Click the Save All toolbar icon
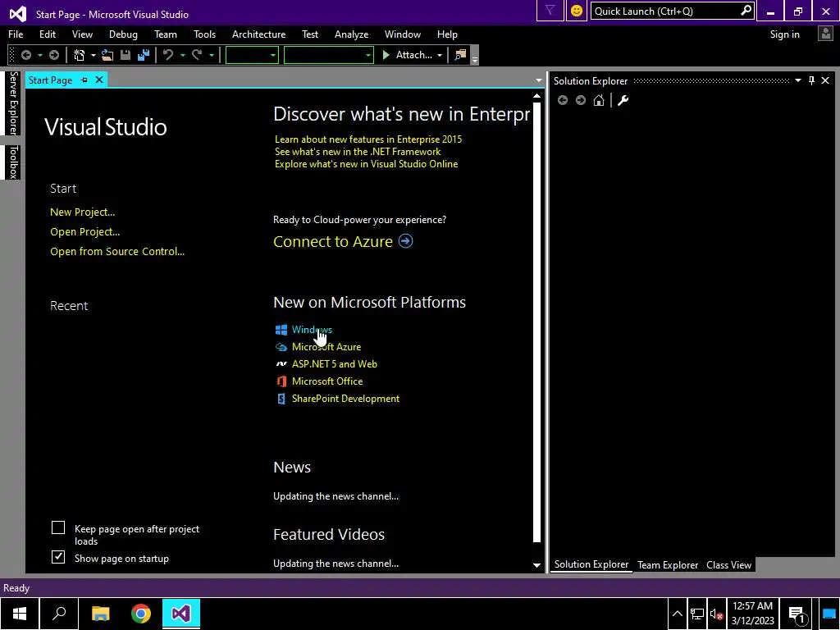 pos(144,55)
